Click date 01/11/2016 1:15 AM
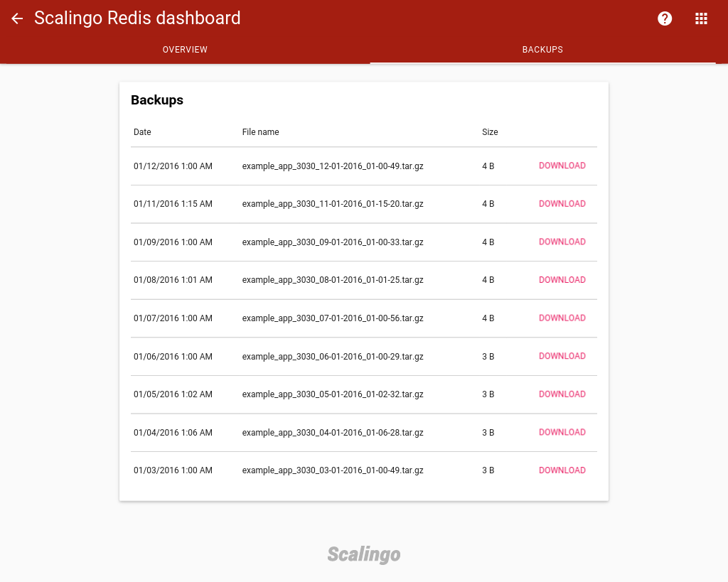The image size is (728, 582). [173, 204]
